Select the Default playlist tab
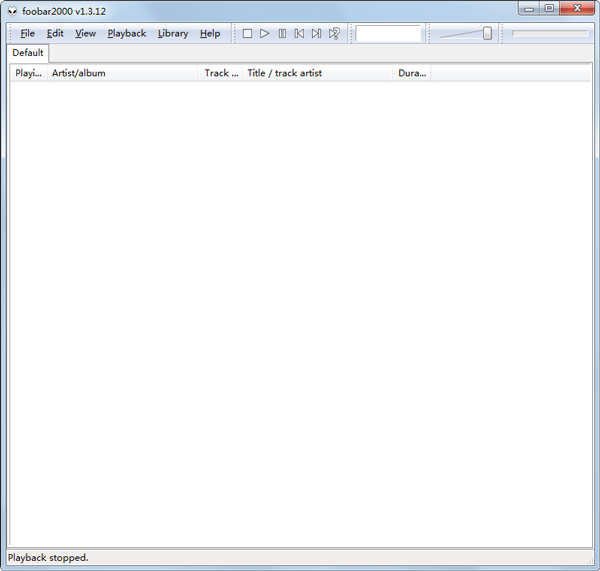 click(x=28, y=53)
